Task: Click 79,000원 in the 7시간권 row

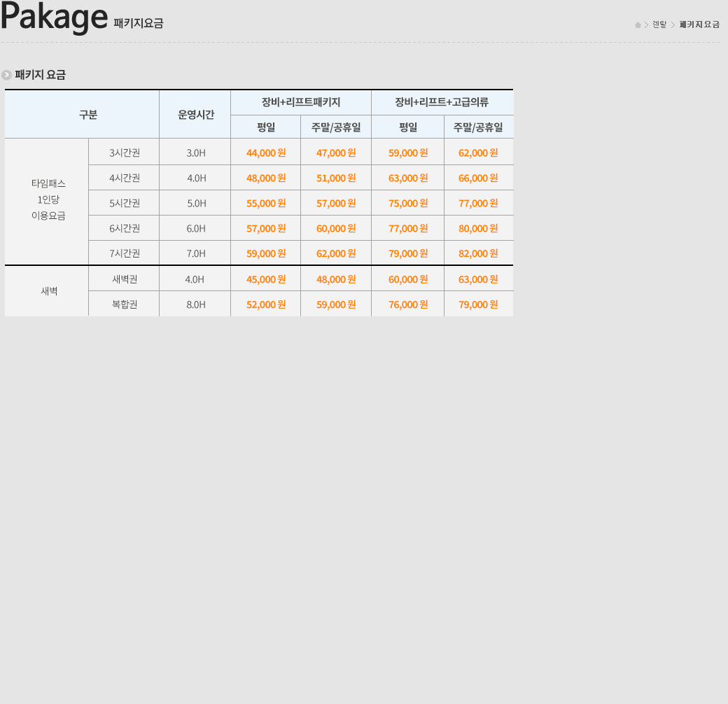Action: pyautogui.click(x=408, y=253)
